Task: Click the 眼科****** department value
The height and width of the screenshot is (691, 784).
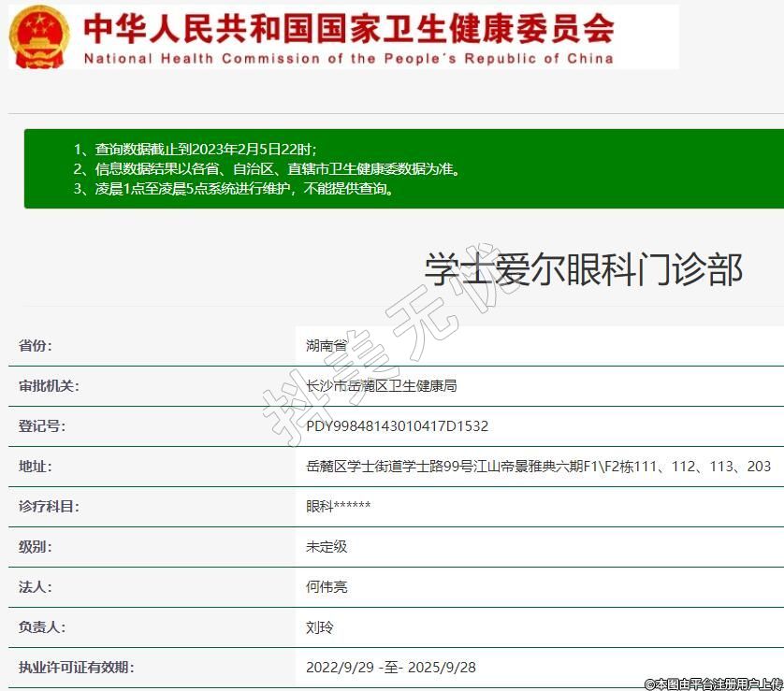Action: point(338,507)
